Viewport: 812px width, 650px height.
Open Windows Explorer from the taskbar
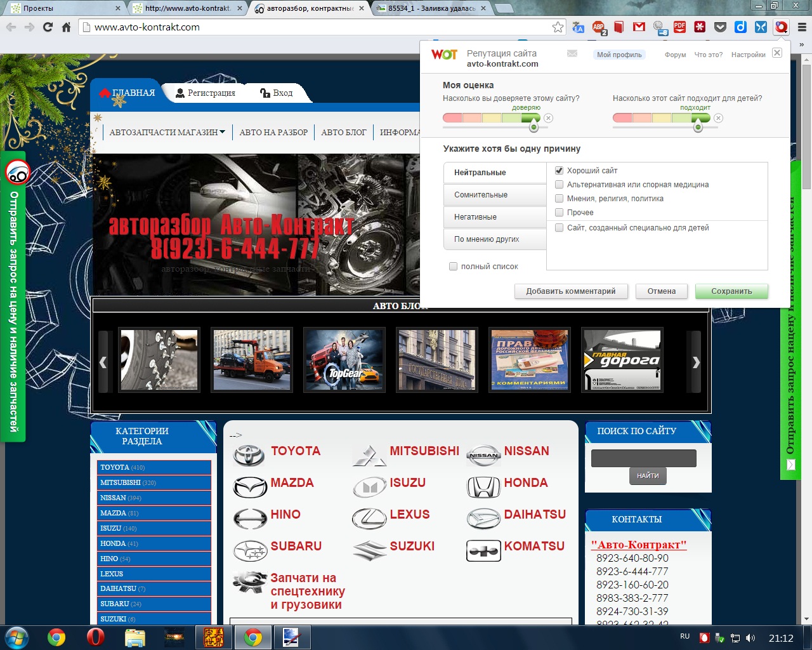coord(135,637)
